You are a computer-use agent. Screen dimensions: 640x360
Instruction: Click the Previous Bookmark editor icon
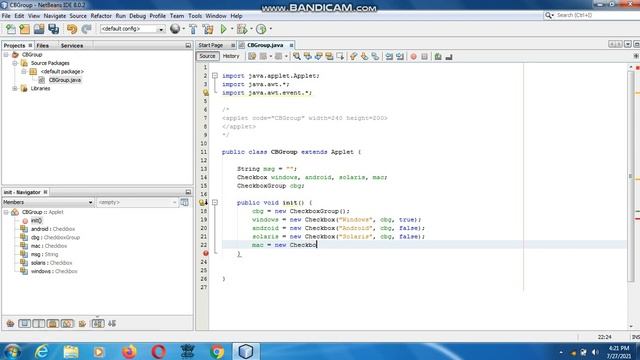pyautogui.click(x=353, y=56)
